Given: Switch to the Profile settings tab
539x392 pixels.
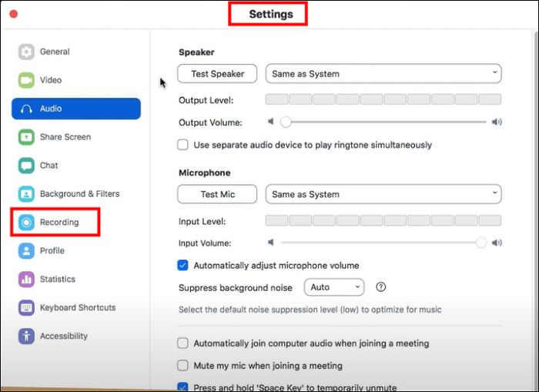Looking at the screenshot, I should point(52,251).
